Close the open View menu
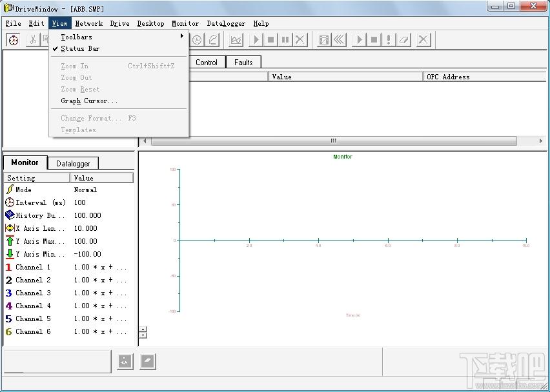This screenshot has width=550, height=392. pyautogui.click(x=59, y=23)
